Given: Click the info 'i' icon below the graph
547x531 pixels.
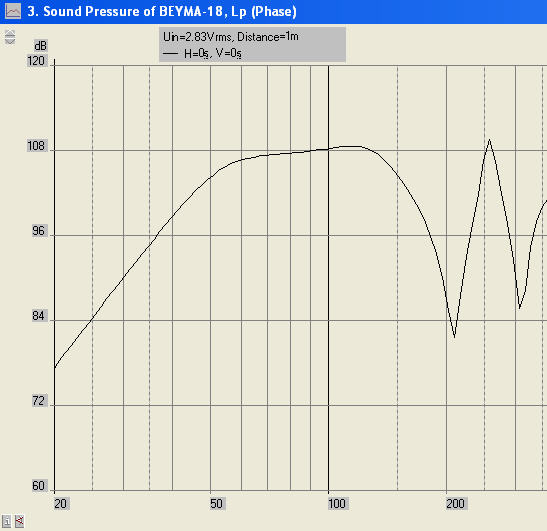Looking at the screenshot, I should (6, 521).
